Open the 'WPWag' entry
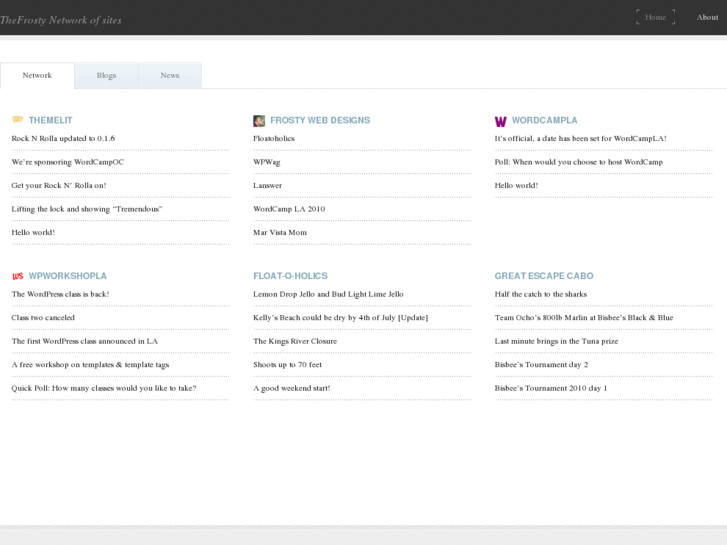This screenshot has height=545, width=727. 267,162
